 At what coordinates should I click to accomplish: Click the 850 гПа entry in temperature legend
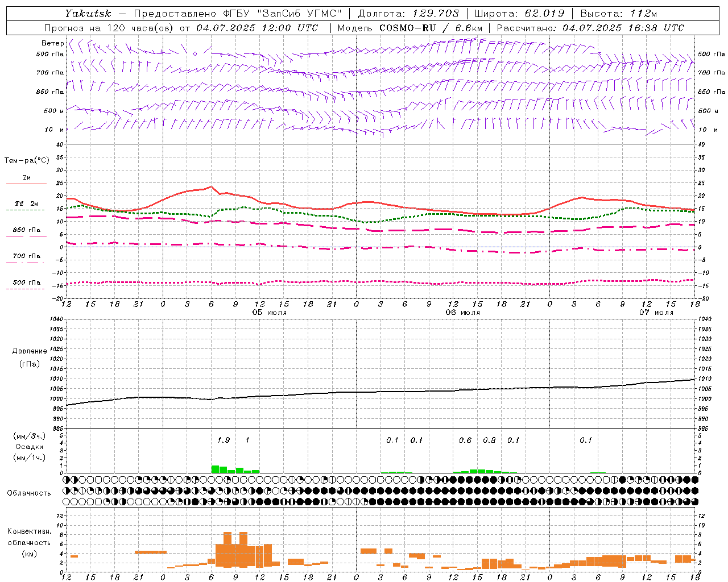pos(27,230)
